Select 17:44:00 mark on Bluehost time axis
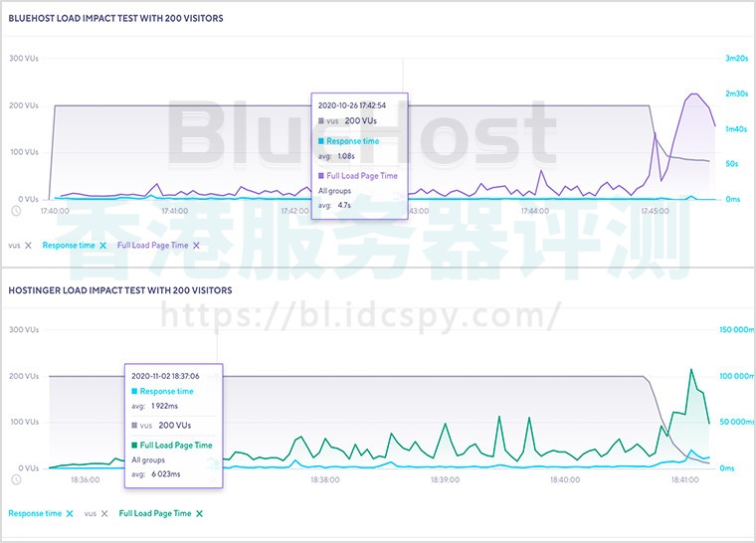This screenshot has height=543, width=756. (534, 211)
